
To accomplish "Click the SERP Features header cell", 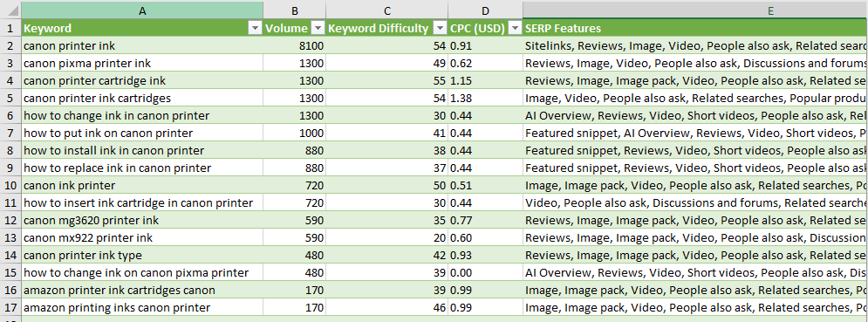I will coord(695,28).
